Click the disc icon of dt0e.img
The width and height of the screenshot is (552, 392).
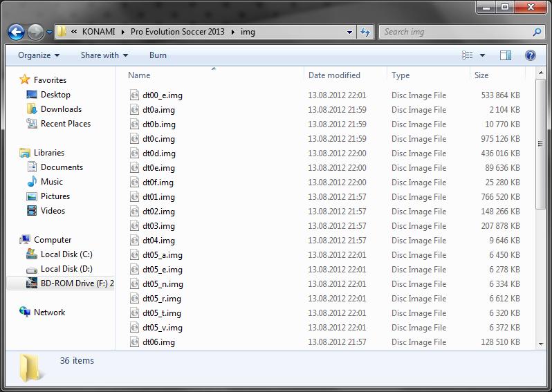point(134,168)
